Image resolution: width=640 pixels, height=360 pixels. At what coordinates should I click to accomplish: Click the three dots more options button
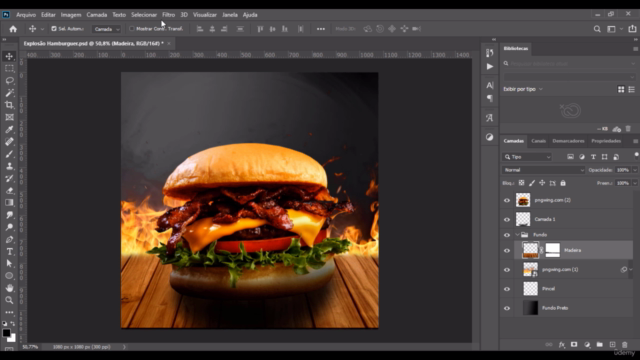[x=321, y=29]
